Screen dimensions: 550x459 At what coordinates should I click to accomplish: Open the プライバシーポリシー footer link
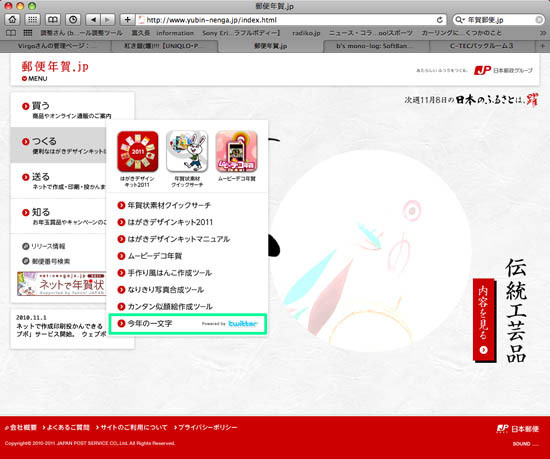(x=206, y=427)
